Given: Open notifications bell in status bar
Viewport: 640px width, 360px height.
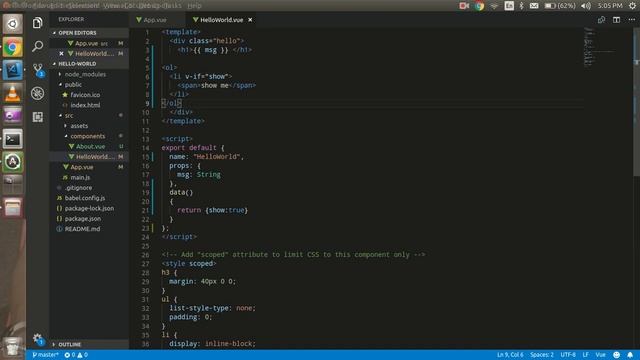Looking at the screenshot, I should [630, 355].
